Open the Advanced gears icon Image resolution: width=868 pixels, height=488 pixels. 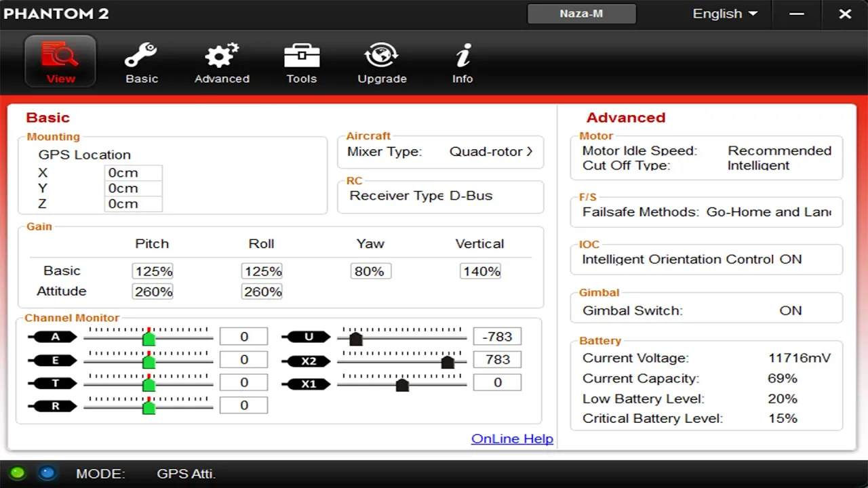click(222, 56)
